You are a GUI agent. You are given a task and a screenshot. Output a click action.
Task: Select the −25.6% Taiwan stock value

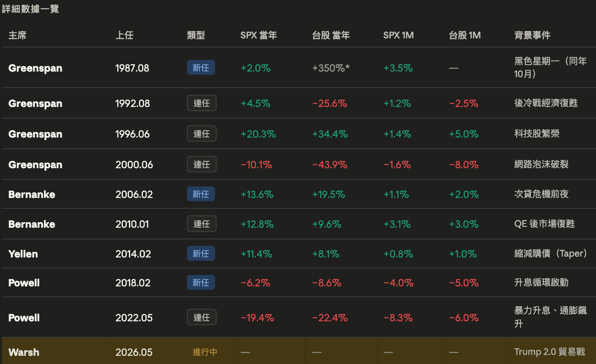(329, 104)
